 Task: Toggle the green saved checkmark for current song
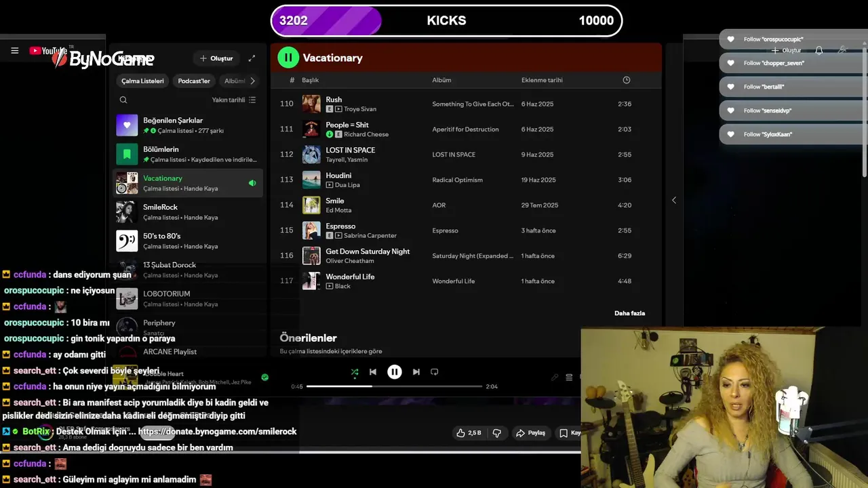coord(264,378)
